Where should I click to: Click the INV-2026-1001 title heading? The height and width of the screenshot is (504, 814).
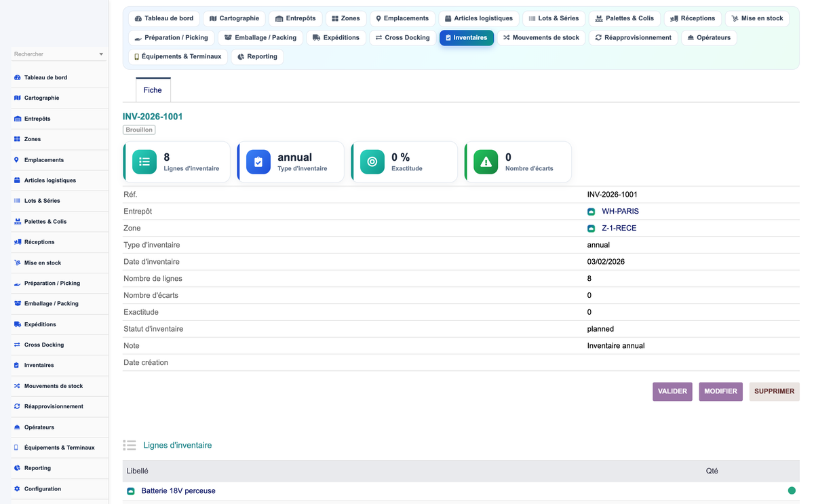(153, 117)
